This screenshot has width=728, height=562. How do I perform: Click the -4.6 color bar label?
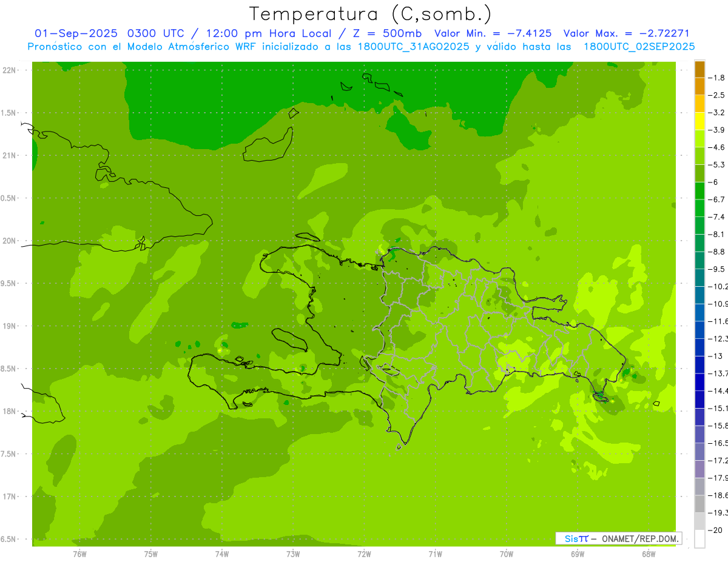(716, 147)
